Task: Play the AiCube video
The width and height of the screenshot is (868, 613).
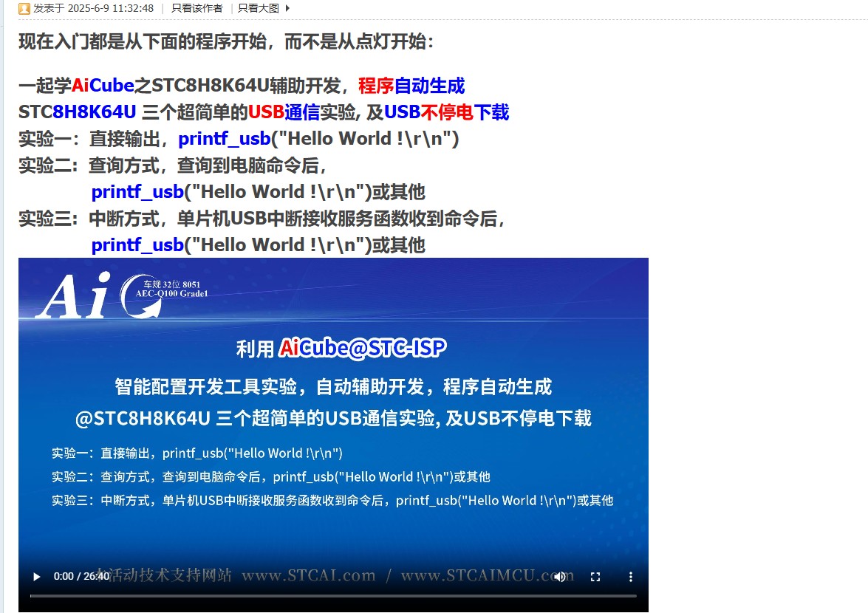Action: pyautogui.click(x=36, y=577)
